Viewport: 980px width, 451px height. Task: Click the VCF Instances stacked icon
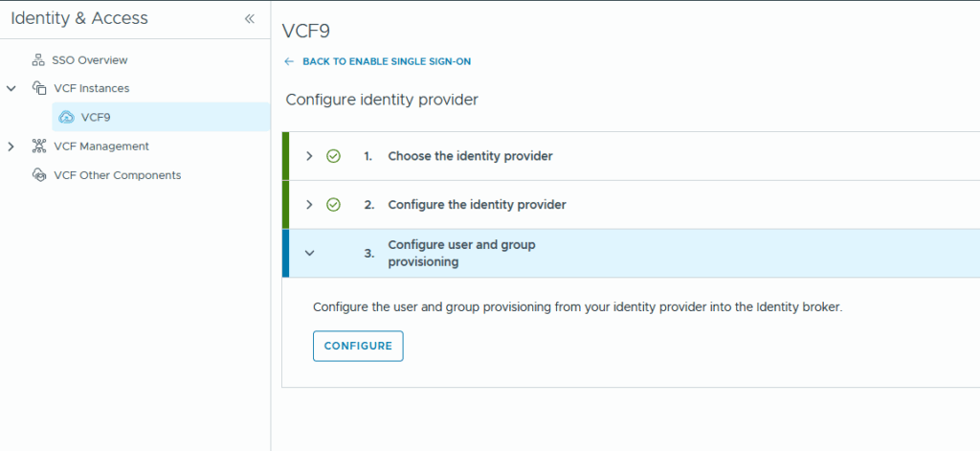click(x=39, y=88)
